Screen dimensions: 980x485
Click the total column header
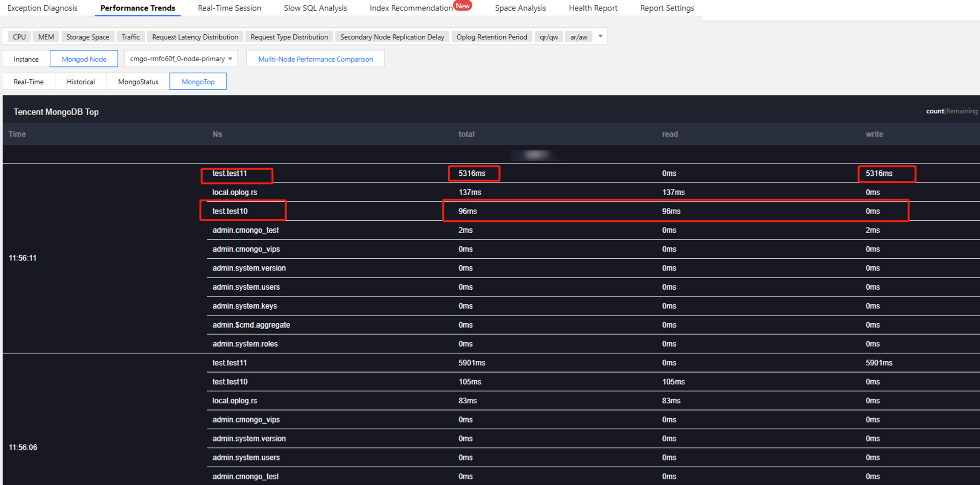tap(466, 134)
